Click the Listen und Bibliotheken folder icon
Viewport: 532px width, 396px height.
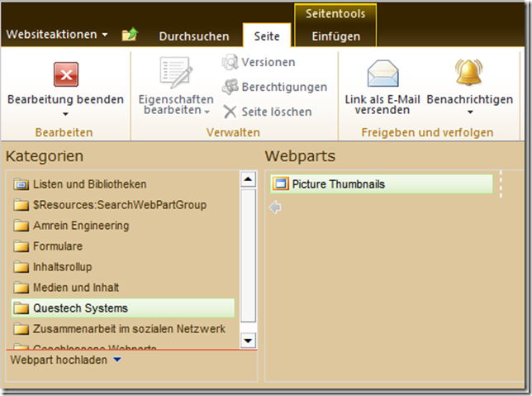pos(21,184)
